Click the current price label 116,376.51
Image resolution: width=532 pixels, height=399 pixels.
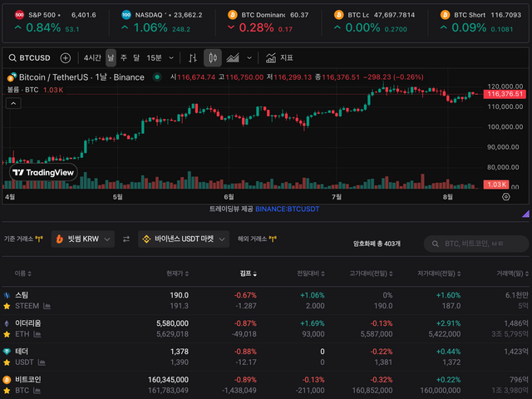[x=505, y=94]
